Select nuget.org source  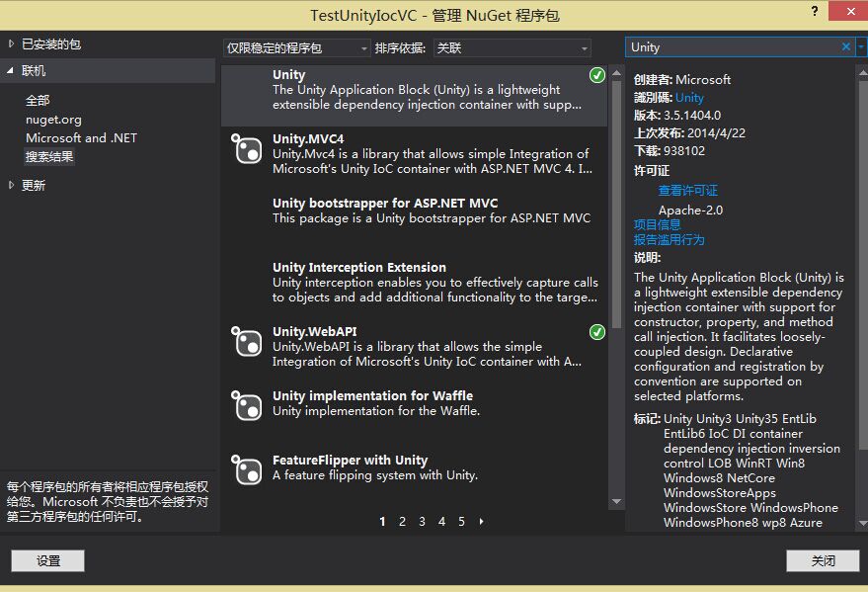[53, 119]
